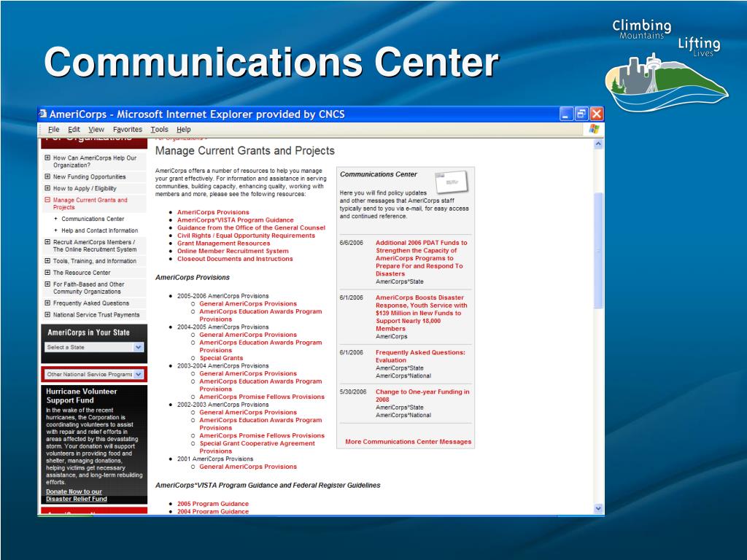Open More Communications Center Messages link
This screenshot has height=560, width=747.
point(408,442)
